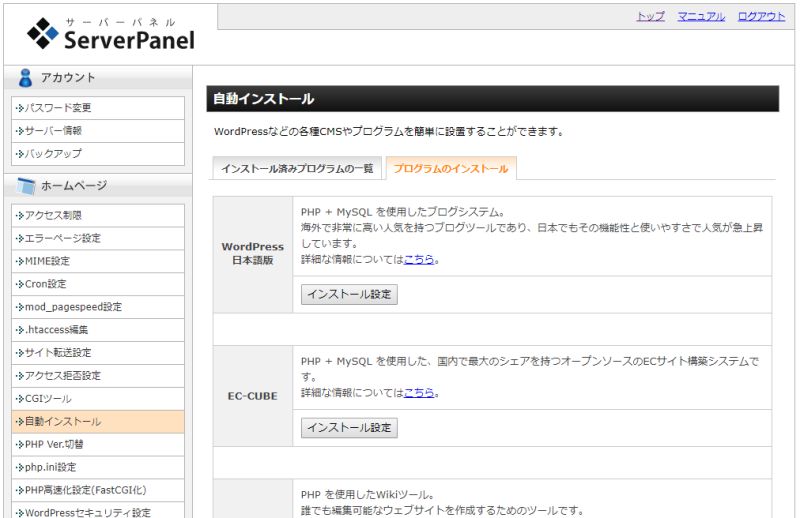Click the EC-CUBE label

coord(253,396)
